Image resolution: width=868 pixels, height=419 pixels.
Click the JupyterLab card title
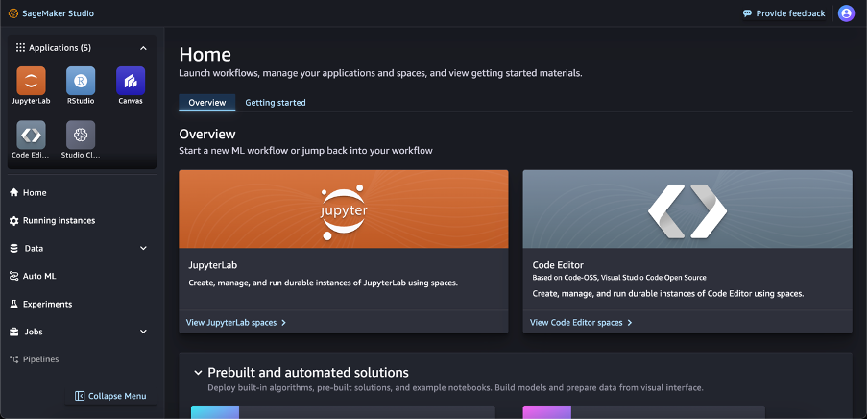(x=212, y=265)
